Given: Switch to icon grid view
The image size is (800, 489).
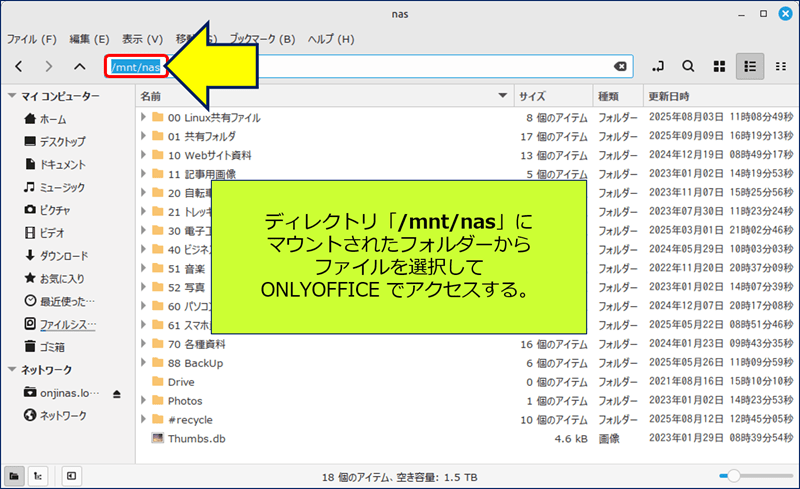Looking at the screenshot, I should coord(719,66).
